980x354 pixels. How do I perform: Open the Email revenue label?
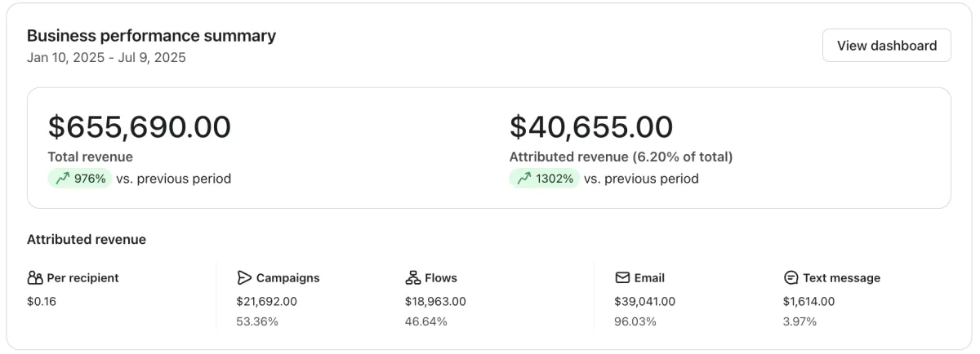click(649, 278)
